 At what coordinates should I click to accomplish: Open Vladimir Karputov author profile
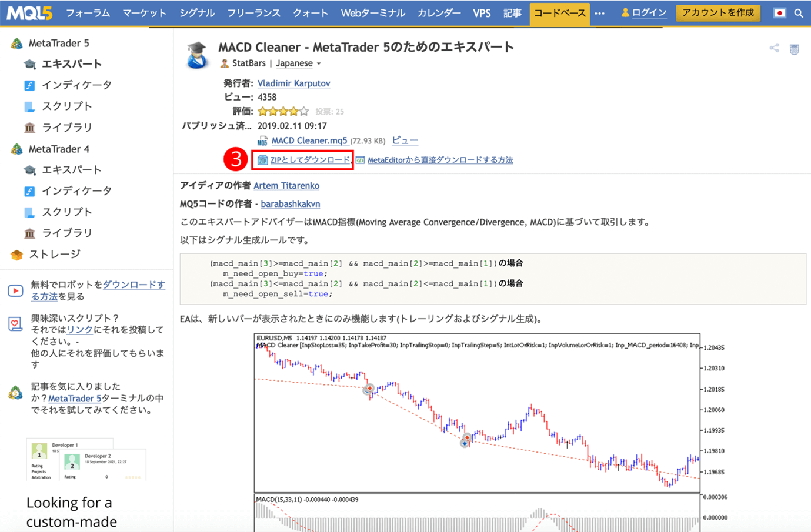[x=293, y=83]
